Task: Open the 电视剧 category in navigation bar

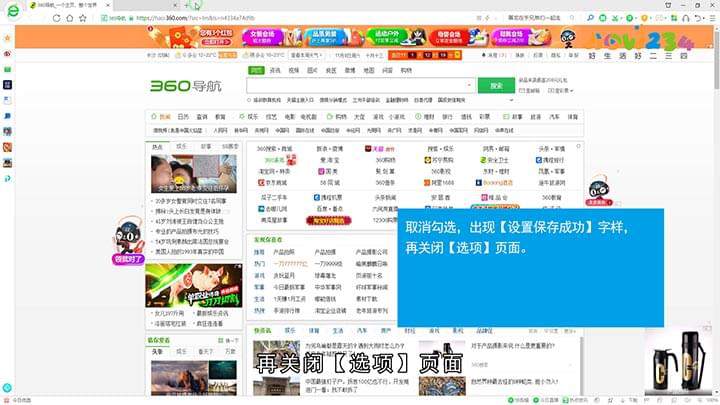Action: [x=309, y=117]
